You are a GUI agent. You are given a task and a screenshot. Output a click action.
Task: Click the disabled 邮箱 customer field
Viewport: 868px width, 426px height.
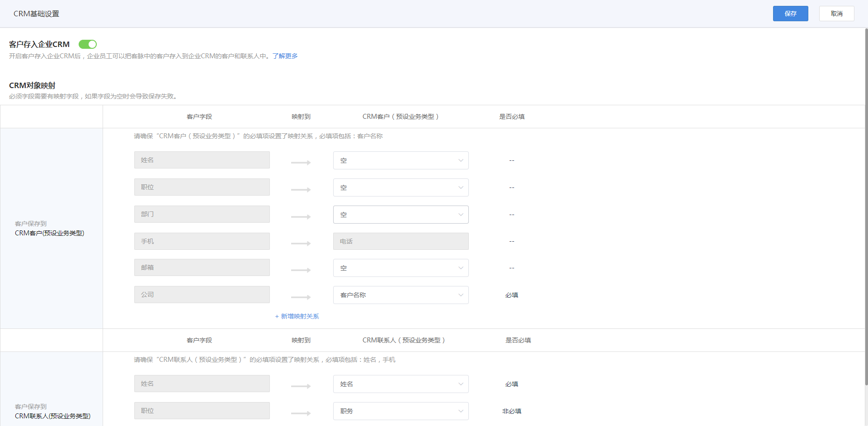click(x=202, y=267)
